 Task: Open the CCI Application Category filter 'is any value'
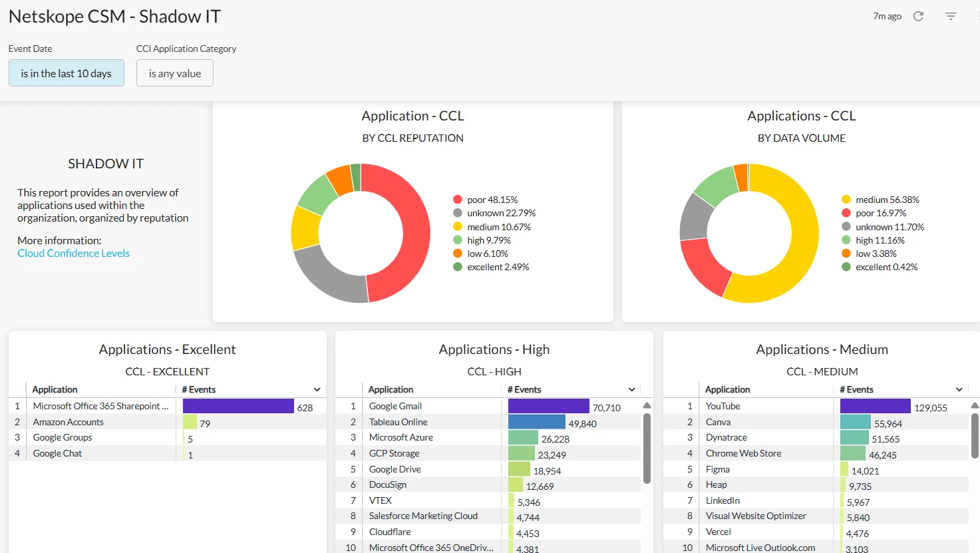pos(175,73)
